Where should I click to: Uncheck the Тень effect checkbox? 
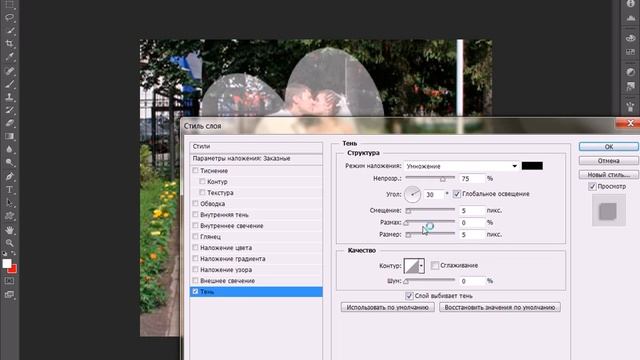pyautogui.click(x=196, y=291)
